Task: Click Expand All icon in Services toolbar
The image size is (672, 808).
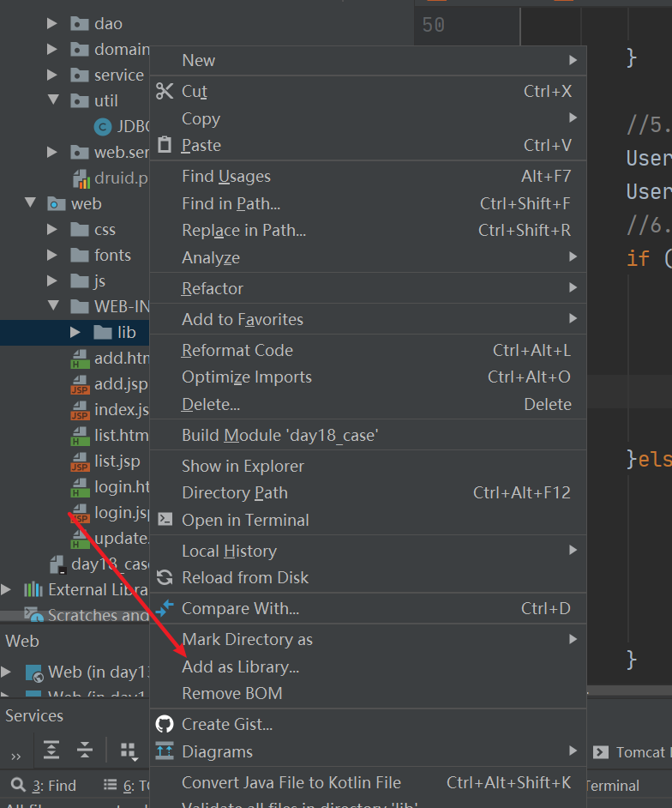Action: click(x=51, y=750)
